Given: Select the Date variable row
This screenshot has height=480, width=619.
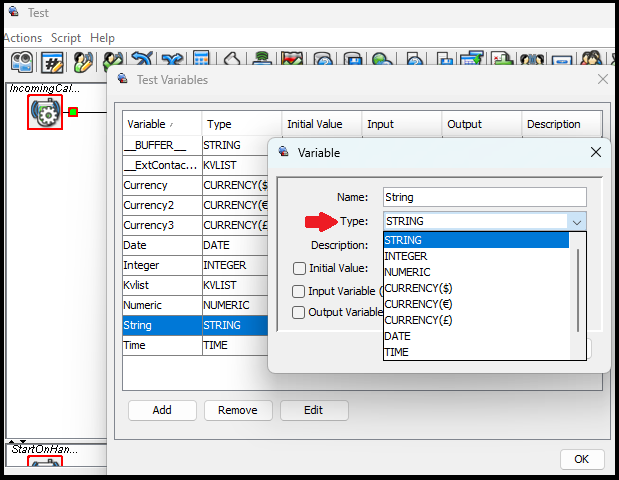Looking at the screenshot, I should tap(195, 246).
